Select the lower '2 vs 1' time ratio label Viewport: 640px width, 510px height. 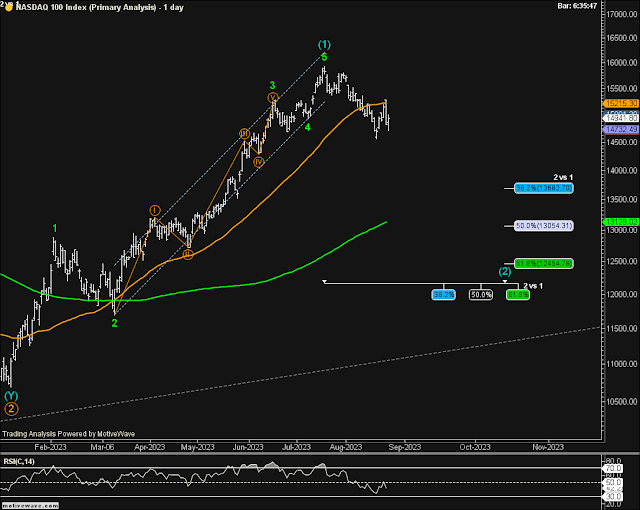pos(533,286)
